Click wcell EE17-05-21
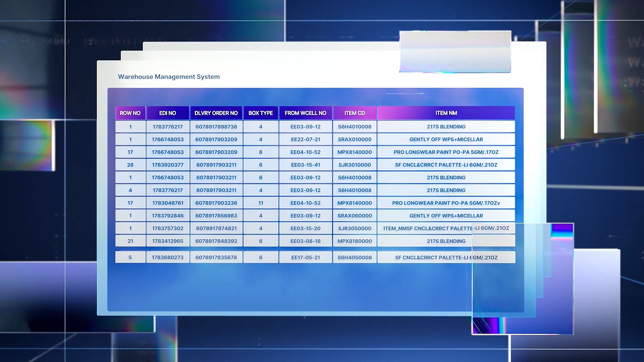 tap(306, 257)
